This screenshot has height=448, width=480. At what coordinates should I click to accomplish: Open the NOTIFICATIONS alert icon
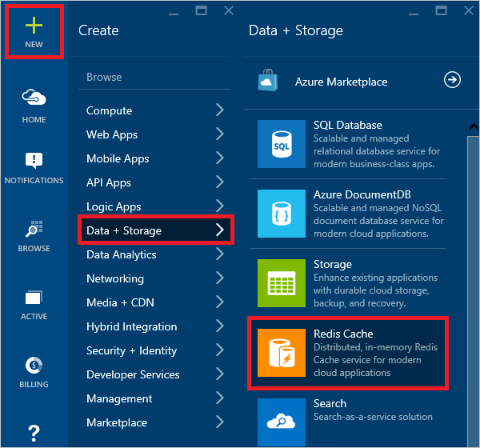coord(34,160)
